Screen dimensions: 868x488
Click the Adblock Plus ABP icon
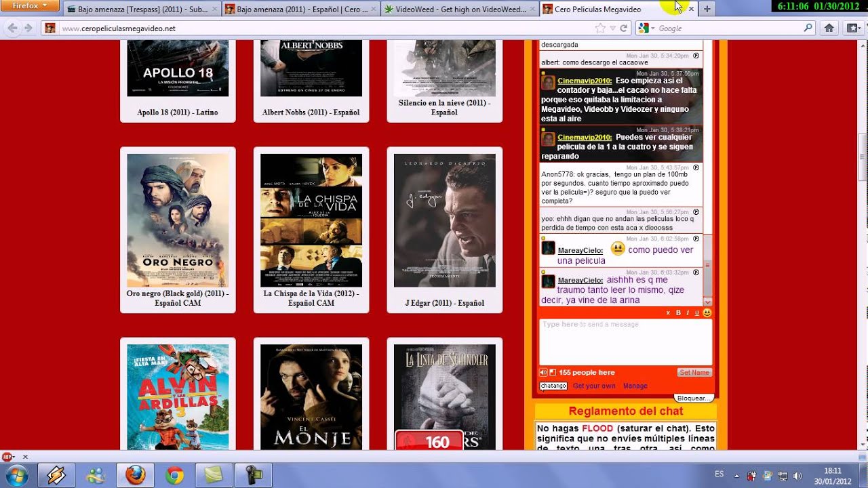point(7,457)
